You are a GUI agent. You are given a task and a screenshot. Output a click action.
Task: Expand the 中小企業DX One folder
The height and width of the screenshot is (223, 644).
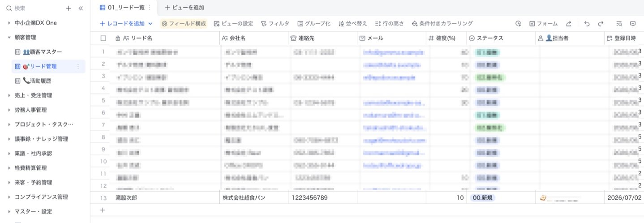(x=9, y=23)
